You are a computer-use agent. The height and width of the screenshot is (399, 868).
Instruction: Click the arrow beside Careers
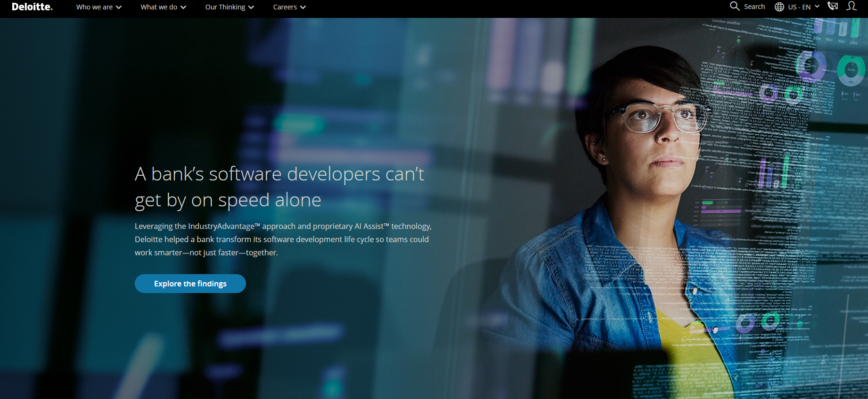click(303, 8)
